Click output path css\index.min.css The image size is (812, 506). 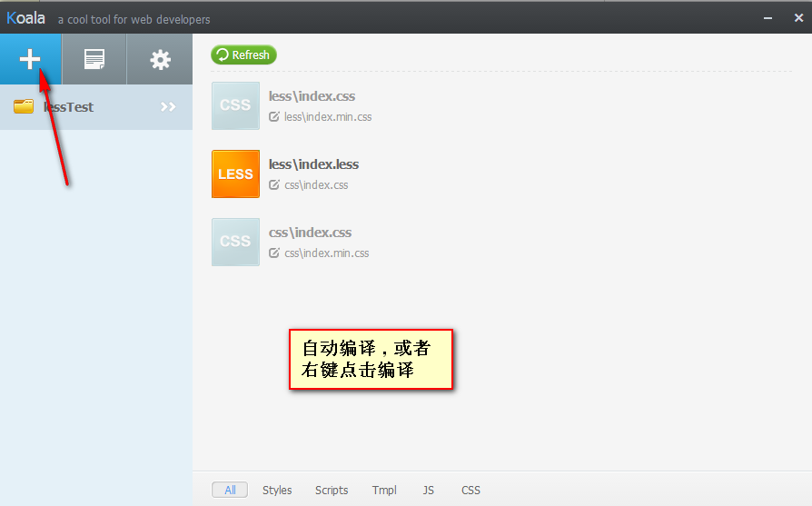pos(327,253)
